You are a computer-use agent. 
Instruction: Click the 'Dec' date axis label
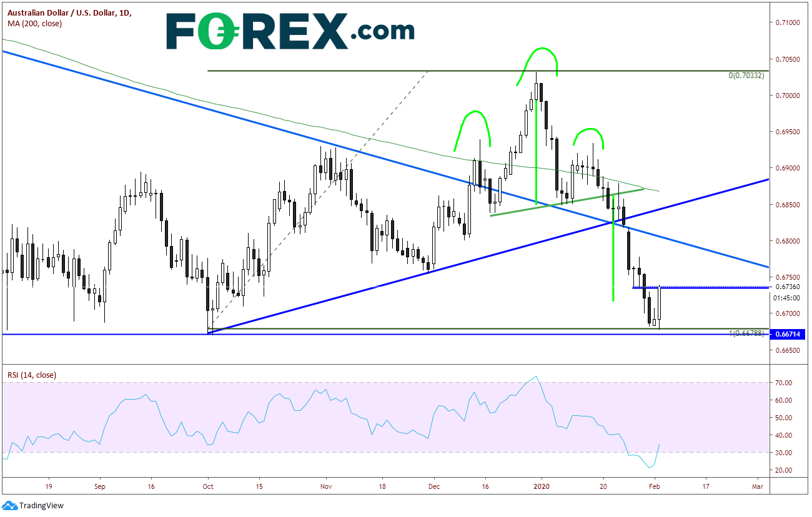[435, 485]
